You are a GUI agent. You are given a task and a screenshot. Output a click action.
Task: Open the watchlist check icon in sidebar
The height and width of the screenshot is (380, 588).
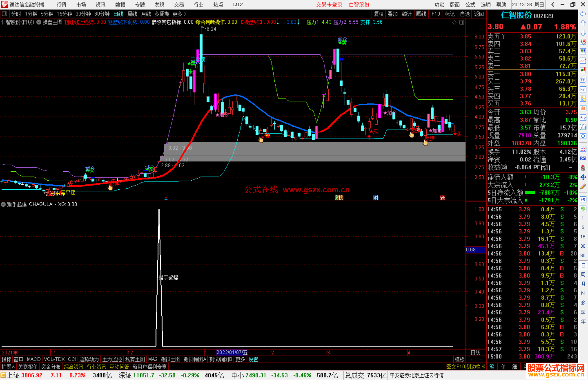[583, 42]
